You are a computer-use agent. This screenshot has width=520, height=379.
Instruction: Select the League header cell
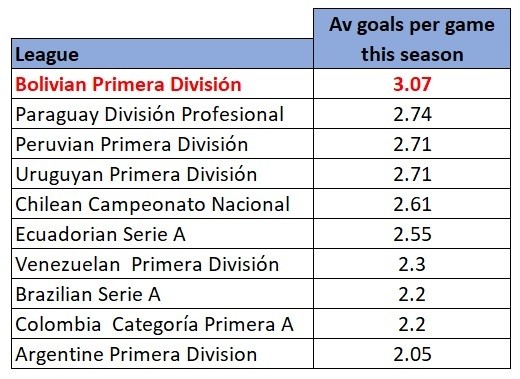[x=162, y=54]
